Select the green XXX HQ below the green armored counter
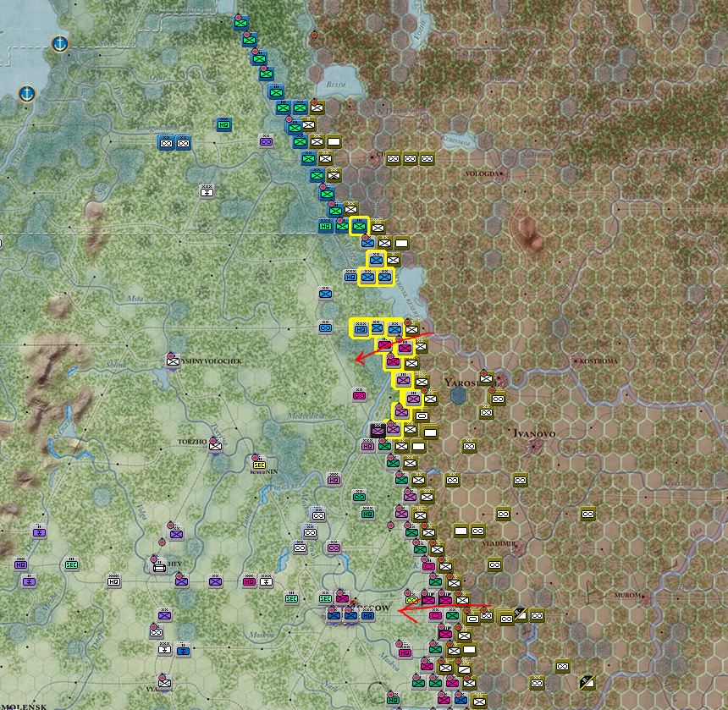Viewport: 728px width, 710px height. coord(367,514)
